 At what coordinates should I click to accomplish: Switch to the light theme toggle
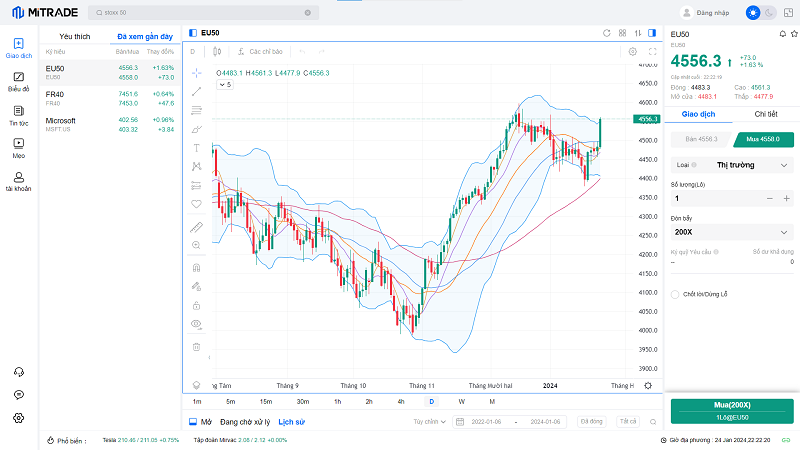tap(753, 13)
